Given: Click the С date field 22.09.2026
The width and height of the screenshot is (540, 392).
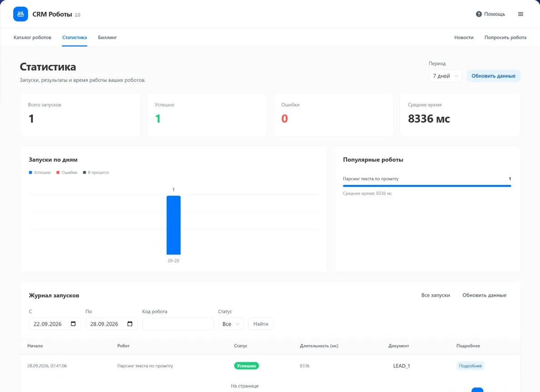Looking at the screenshot, I should point(55,324).
